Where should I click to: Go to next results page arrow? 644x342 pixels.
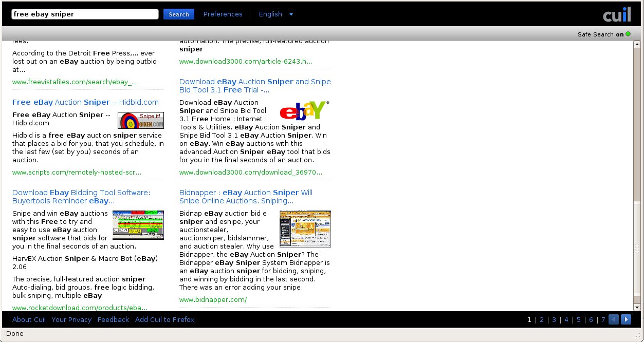[626, 319]
